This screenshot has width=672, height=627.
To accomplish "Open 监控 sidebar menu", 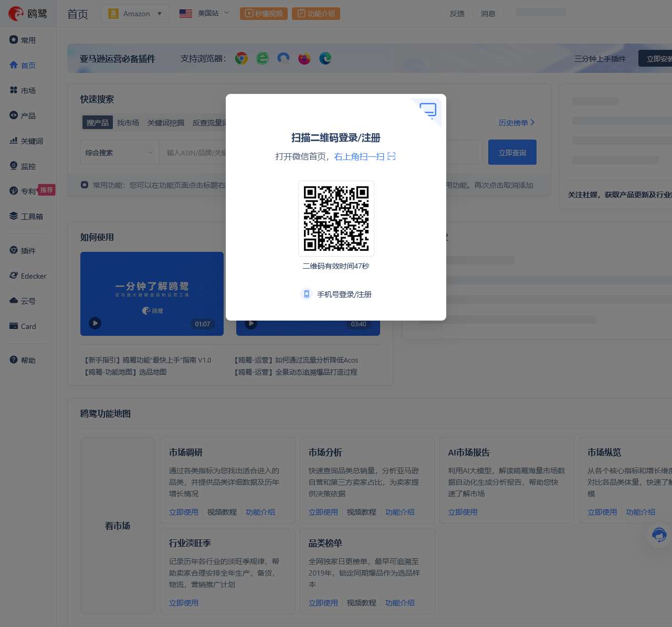I will click(23, 166).
